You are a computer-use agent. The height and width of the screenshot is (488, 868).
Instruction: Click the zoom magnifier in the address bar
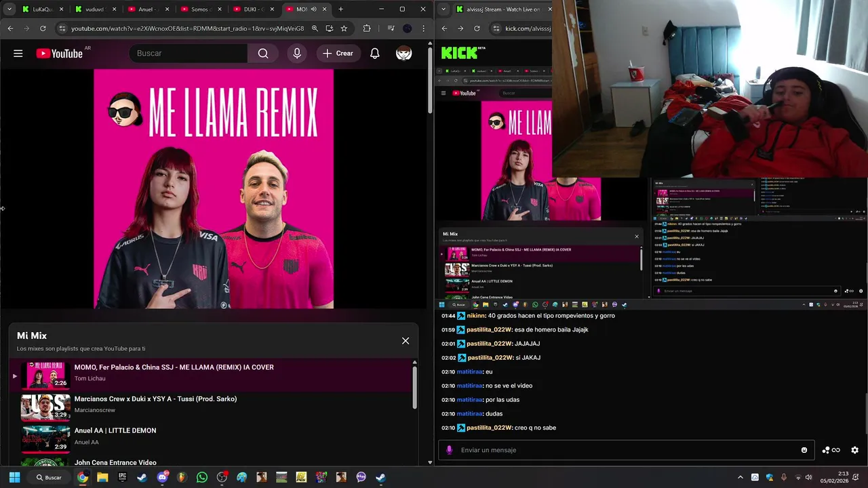(x=315, y=28)
